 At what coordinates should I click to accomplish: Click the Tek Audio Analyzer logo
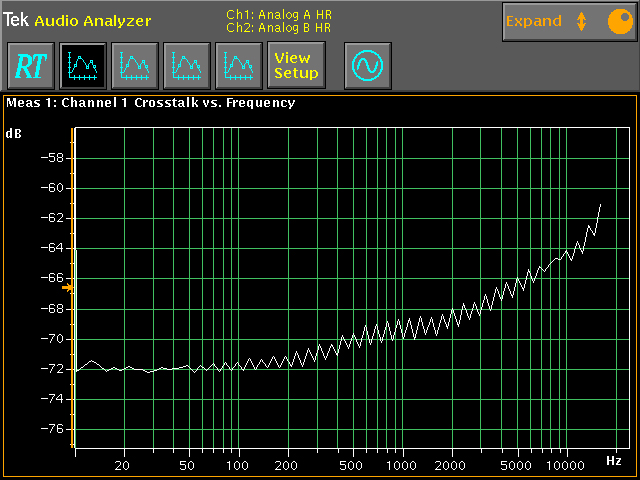tap(77, 20)
